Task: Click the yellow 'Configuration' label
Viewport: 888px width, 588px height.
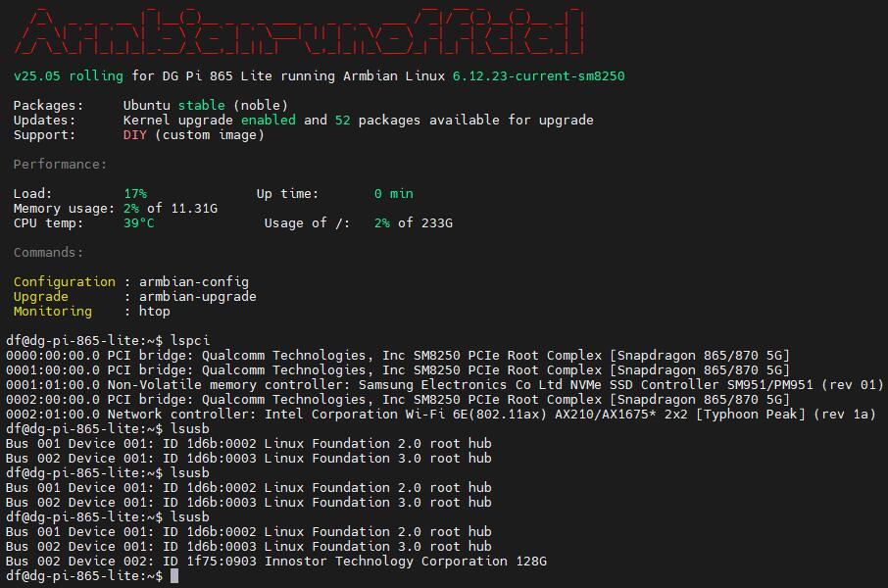Action: (x=65, y=282)
